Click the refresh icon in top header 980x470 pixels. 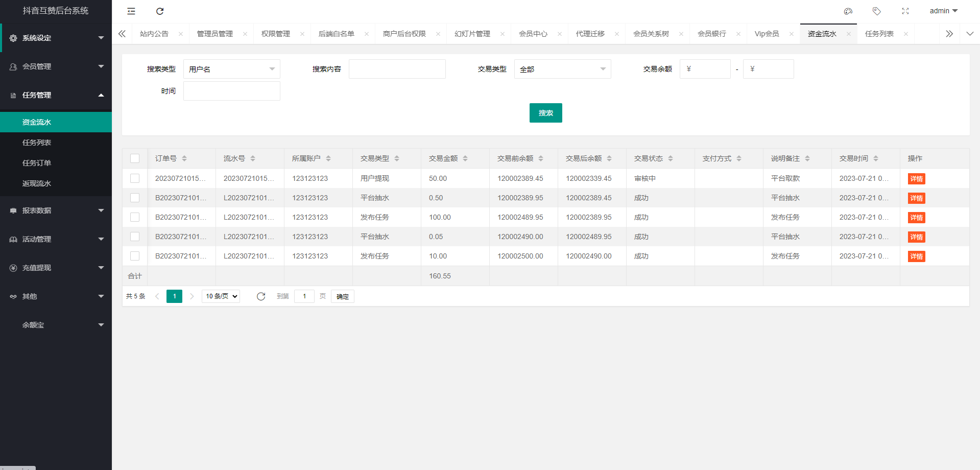click(x=160, y=11)
